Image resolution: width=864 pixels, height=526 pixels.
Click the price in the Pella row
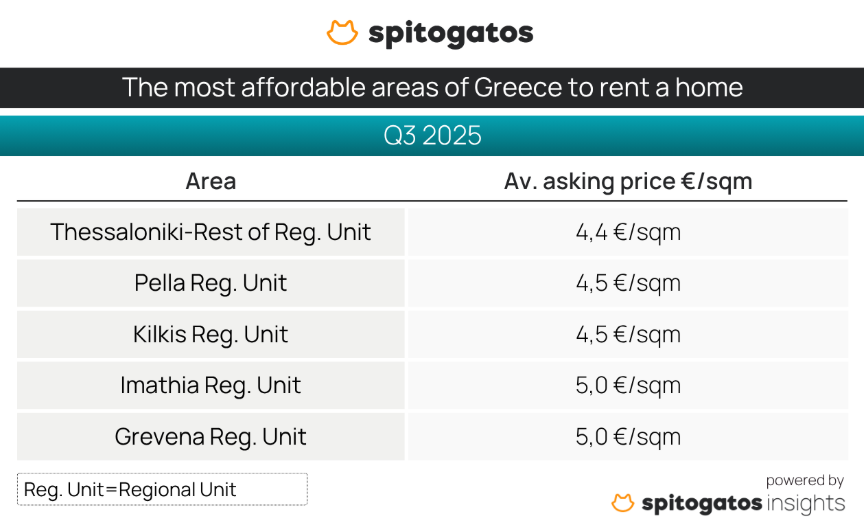pyautogui.click(x=628, y=283)
